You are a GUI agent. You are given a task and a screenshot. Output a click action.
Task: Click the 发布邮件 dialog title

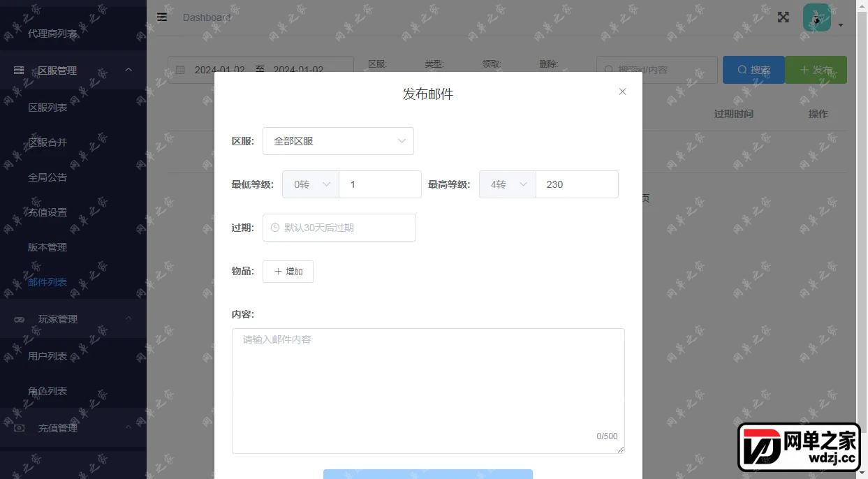pyautogui.click(x=428, y=94)
